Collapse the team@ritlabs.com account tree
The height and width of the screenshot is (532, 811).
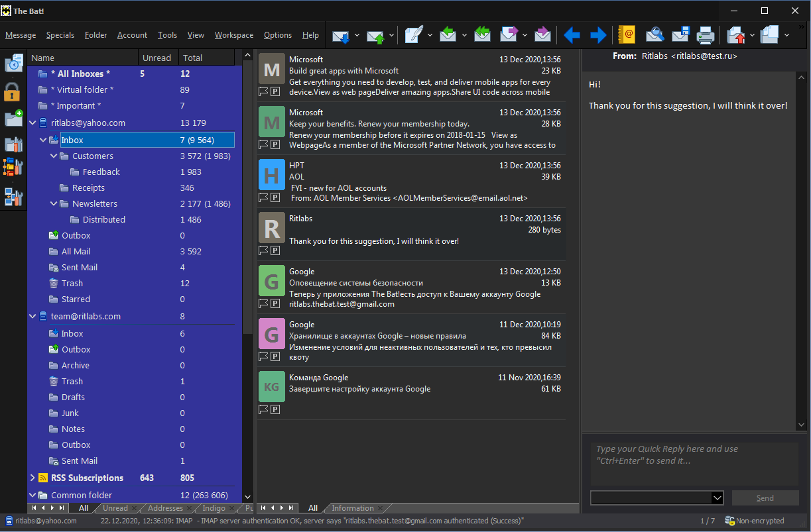(x=33, y=316)
